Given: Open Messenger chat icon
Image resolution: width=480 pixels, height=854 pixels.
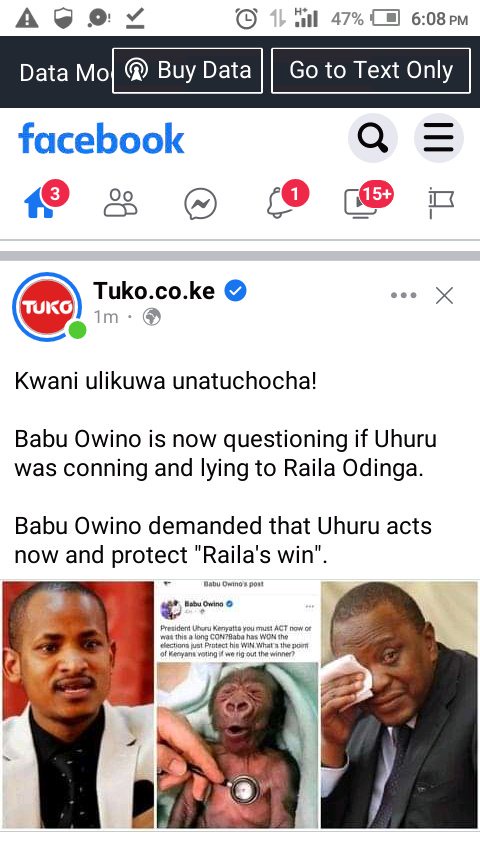Looking at the screenshot, I should pyautogui.click(x=200, y=204).
